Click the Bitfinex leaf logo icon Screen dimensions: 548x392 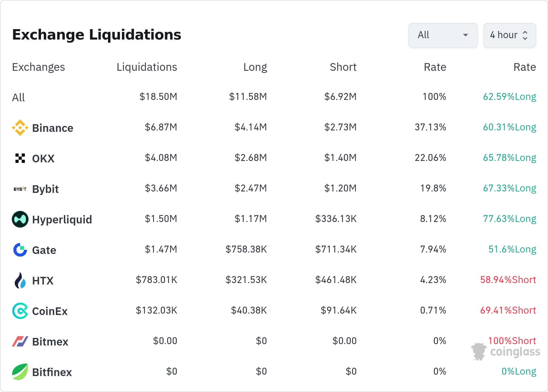(20, 372)
